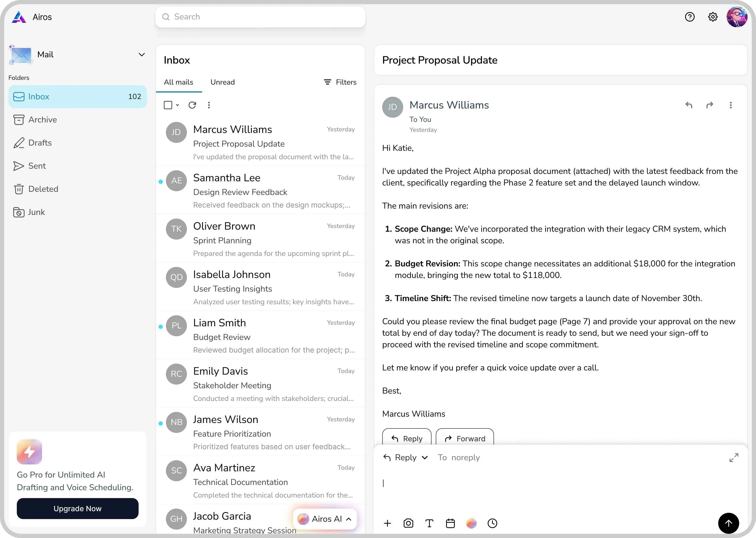Expand the reply composer to full screen
Viewport: 756px width, 538px height.
[x=734, y=458]
